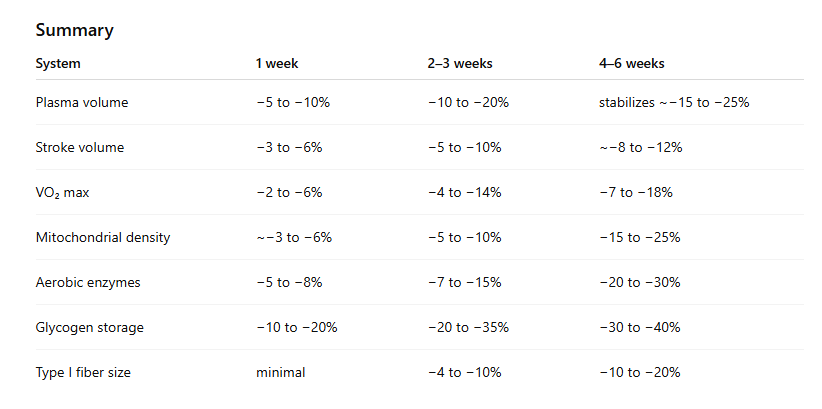Click the Plasma volume row label
Image resolution: width=822 pixels, height=409 pixels.
click(82, 102)
